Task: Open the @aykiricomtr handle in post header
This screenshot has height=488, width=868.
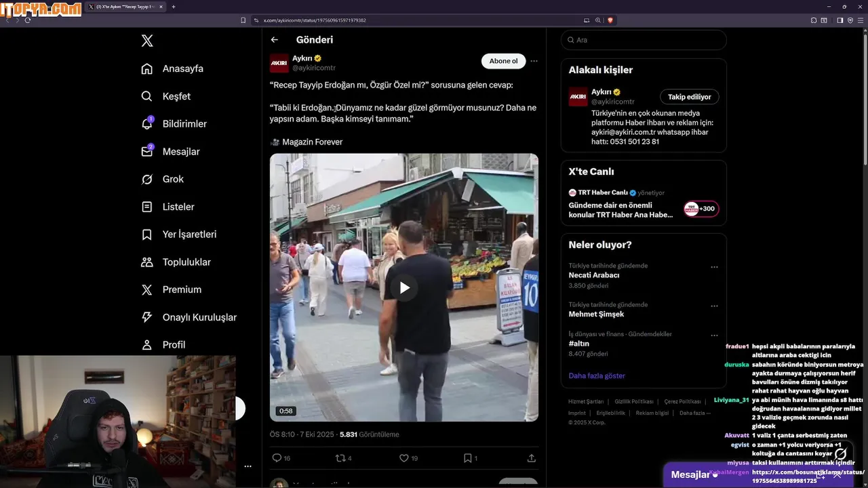Action: click(314, 68)
